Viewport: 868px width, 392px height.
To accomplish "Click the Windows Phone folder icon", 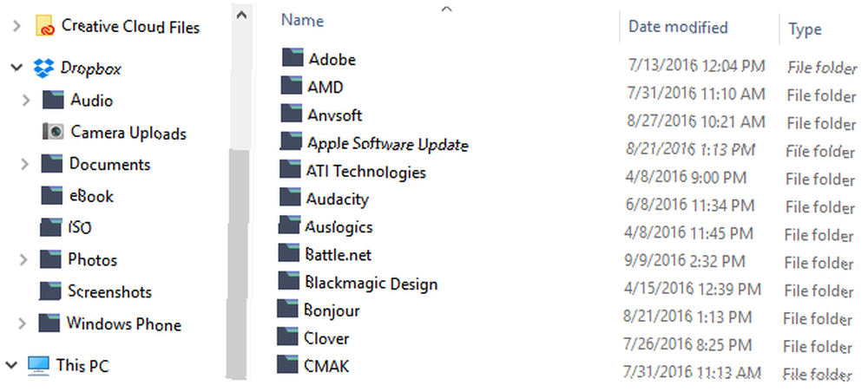I will point(49,323).
